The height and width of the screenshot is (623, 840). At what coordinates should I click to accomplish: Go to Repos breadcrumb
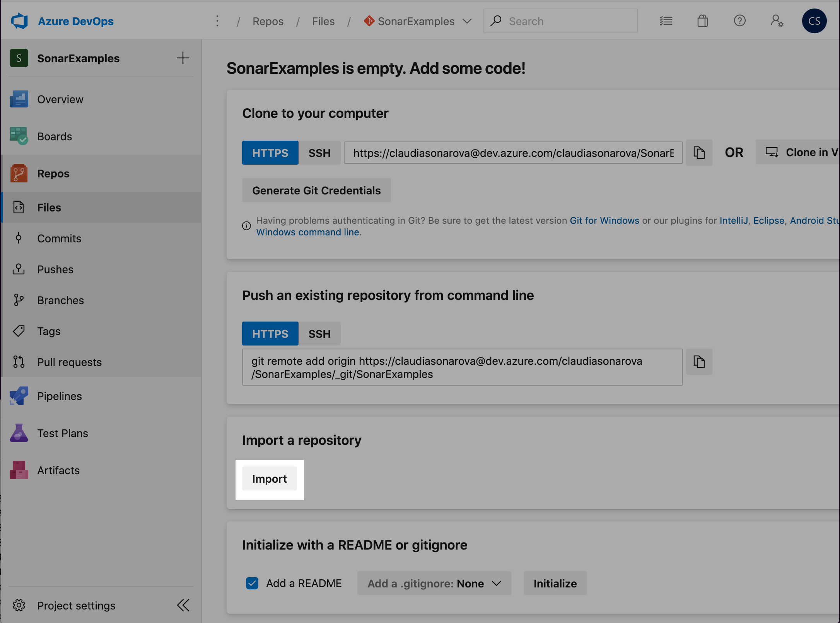click(x=268, y=21)
